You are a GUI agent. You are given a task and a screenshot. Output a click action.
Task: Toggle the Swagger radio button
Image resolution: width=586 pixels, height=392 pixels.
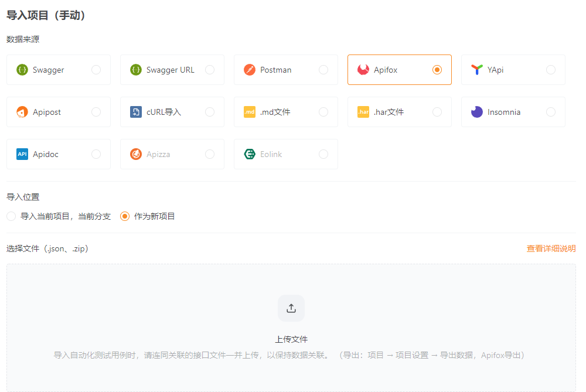pos(96,69)
